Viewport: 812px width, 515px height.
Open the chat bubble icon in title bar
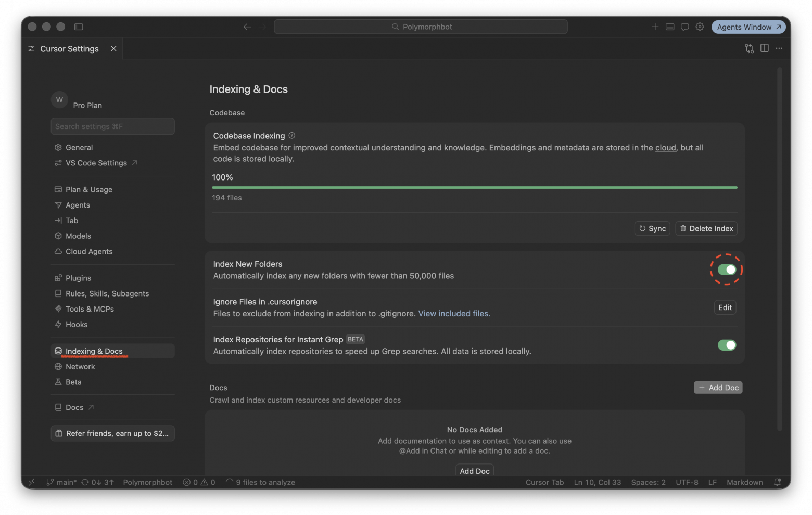coord(685,27)
